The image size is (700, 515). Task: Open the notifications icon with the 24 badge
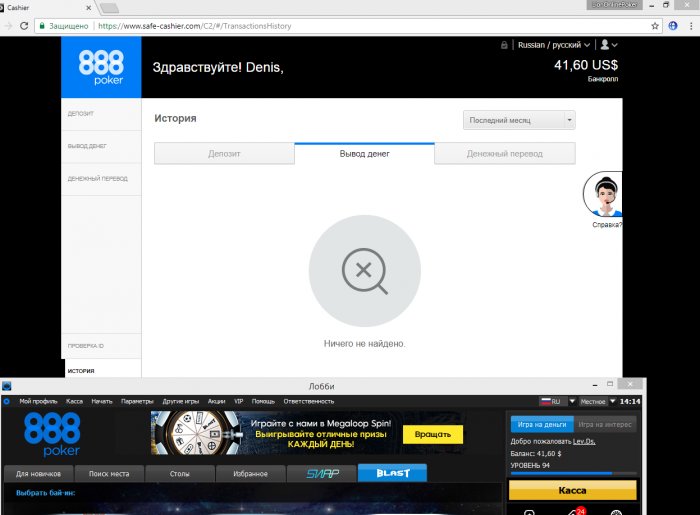[x=576, y=512]
